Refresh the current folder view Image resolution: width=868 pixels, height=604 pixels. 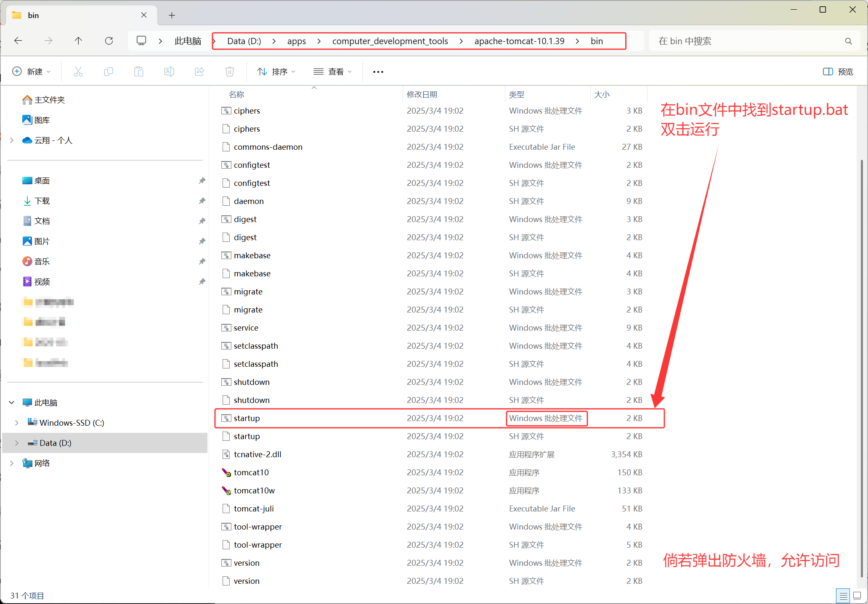click(x=109, y=41)
